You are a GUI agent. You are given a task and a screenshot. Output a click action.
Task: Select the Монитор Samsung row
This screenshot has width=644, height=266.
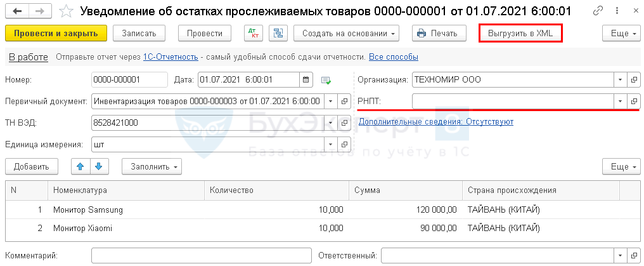click(321, 210)
